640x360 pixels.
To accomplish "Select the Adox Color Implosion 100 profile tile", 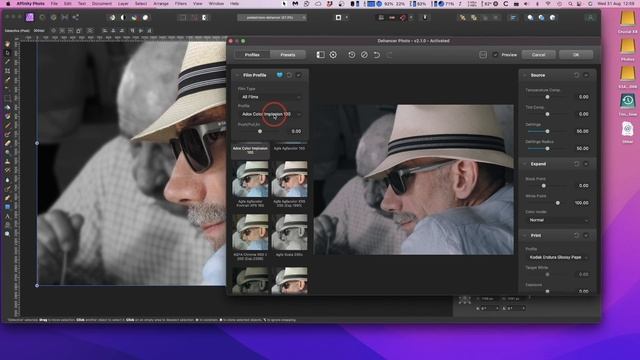I will point(250,150).
